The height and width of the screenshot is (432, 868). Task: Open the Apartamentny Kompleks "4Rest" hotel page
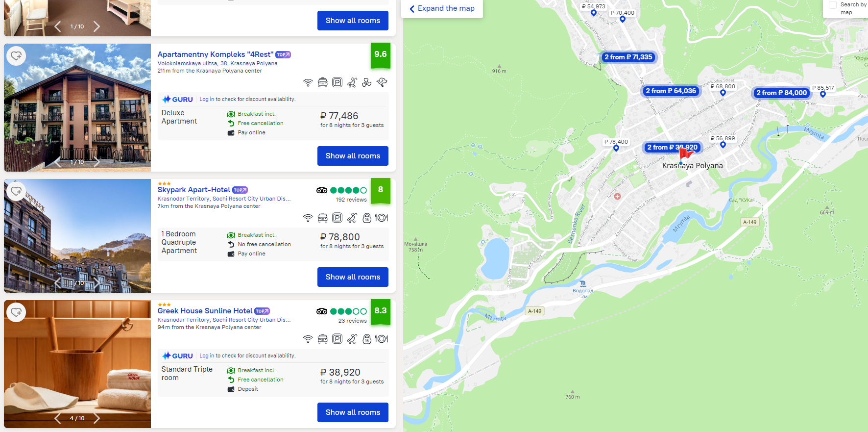[216, 54]
